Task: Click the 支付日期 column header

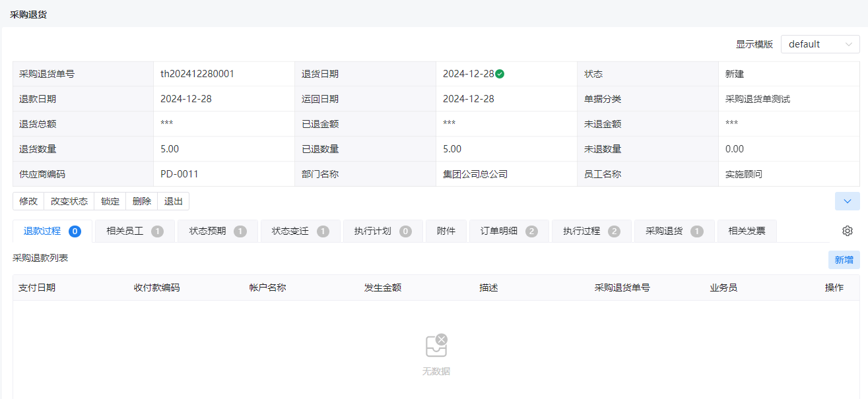Action: pos(37,288)
